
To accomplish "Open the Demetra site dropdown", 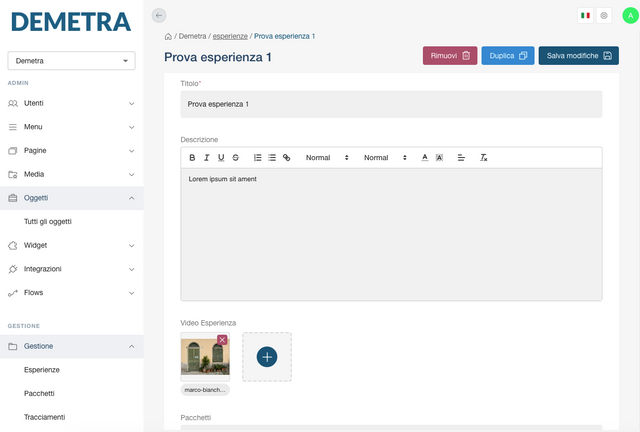I will (71, 61).
